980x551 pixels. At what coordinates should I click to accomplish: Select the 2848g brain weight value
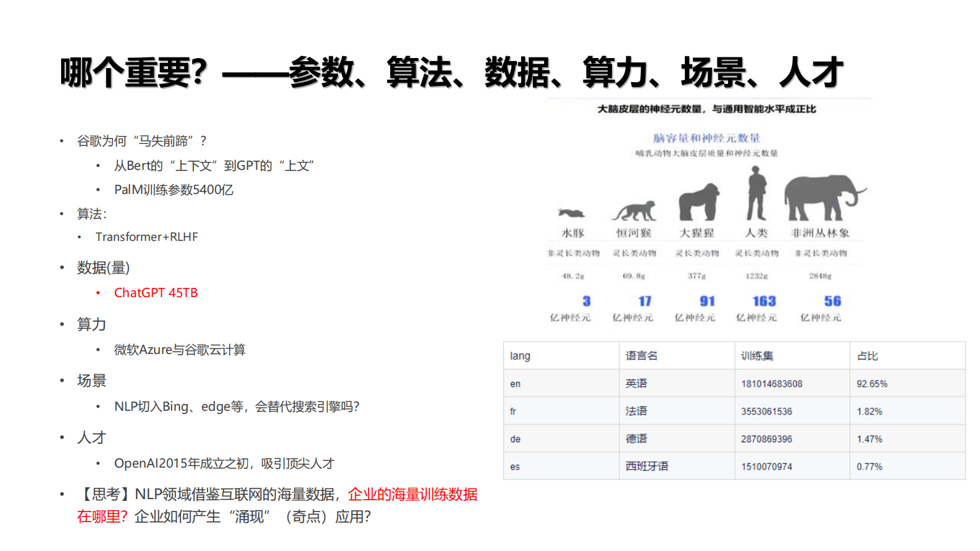click(x=821, y=276)
